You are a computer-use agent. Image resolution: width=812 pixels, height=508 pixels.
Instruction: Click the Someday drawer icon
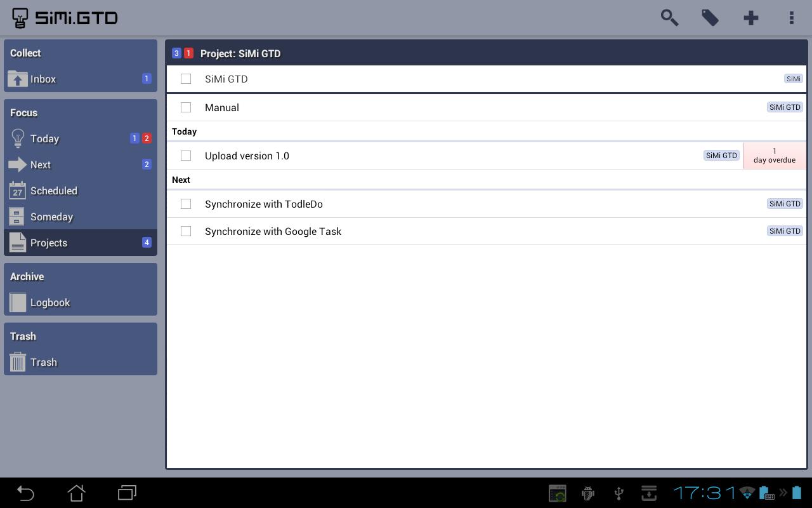pos(18,217)
